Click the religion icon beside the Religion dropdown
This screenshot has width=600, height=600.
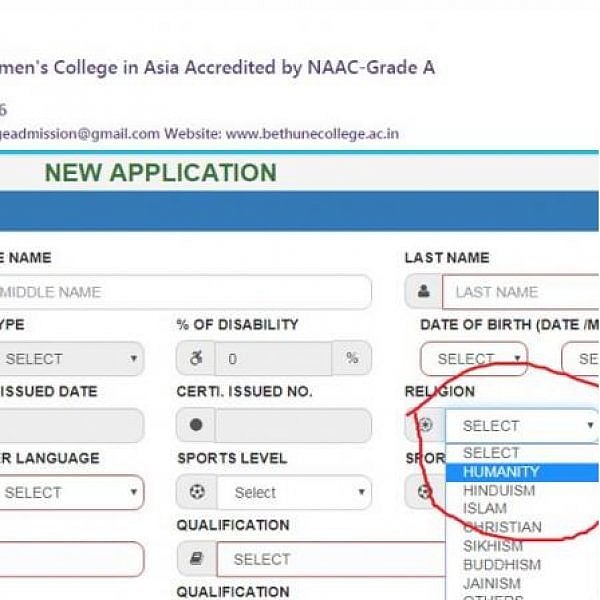425,425
